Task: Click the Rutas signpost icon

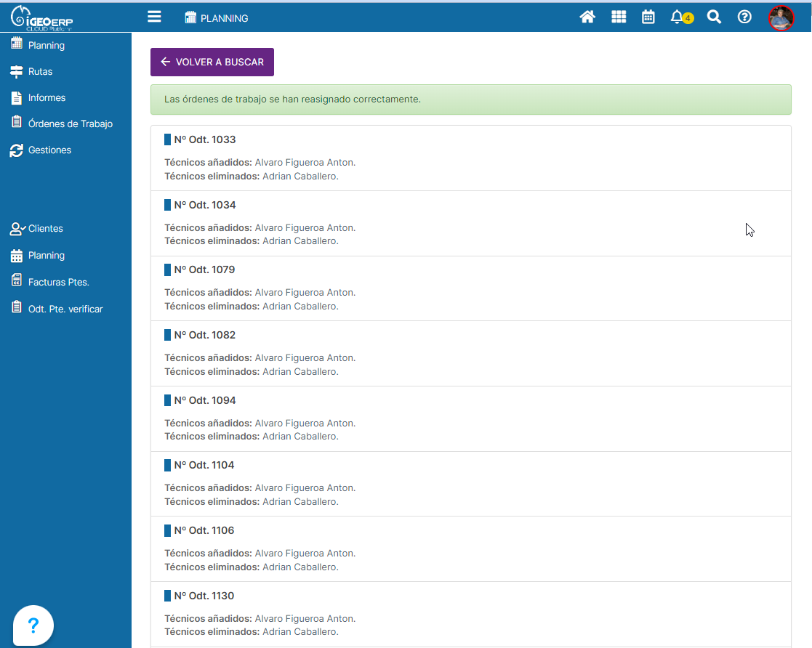Action: 17,71
